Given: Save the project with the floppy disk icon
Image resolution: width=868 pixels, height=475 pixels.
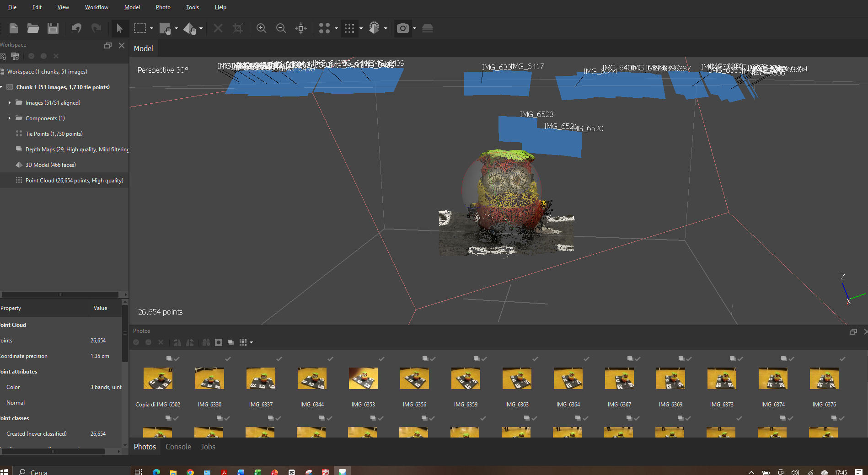Looking at the screenshot, I should point(53,28).
